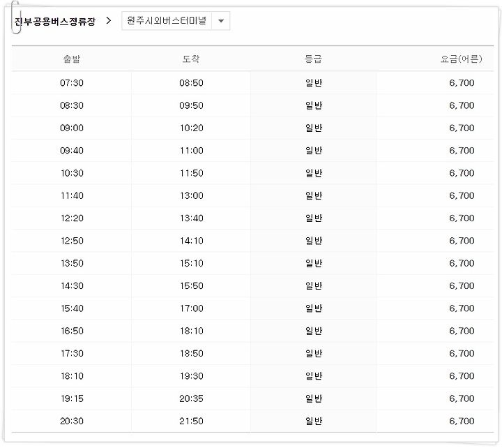Click the 14:10 arrival time
This screenshot has height=448, width=502.
(191, 241)
